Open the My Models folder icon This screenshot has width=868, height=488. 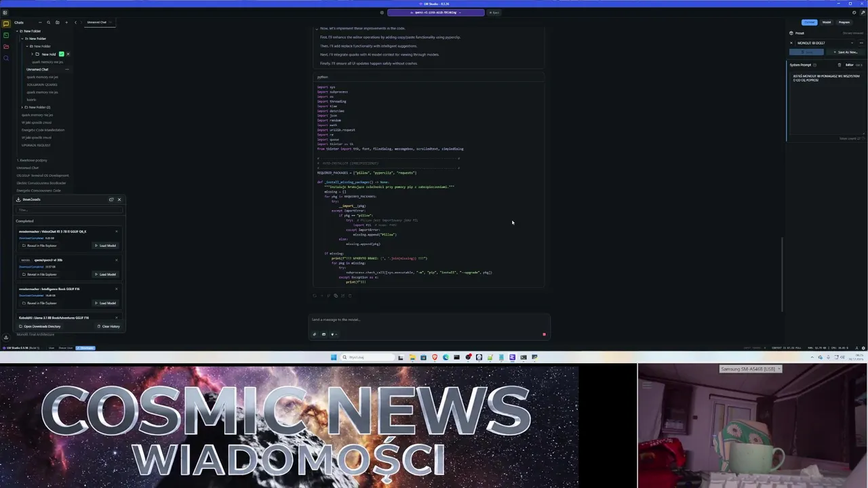[x=6, y=46]
